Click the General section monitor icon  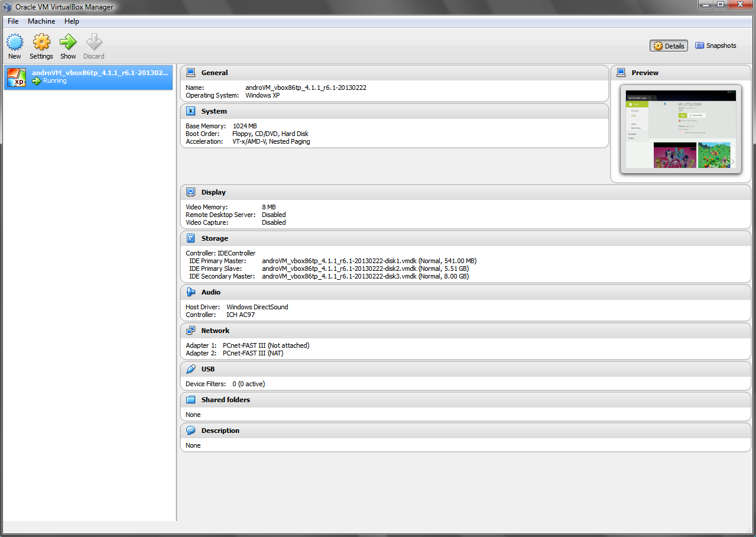click(x=190, y=73)
